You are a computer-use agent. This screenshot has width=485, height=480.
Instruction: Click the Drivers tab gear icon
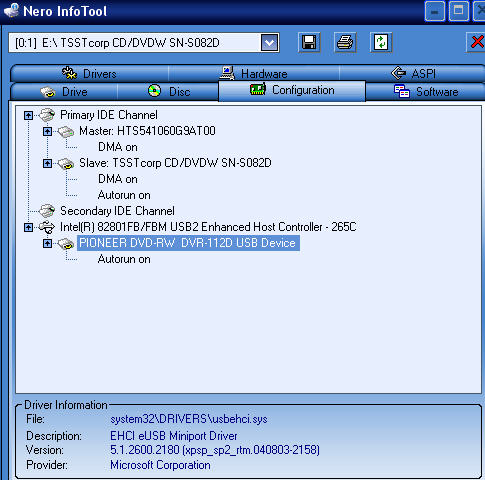[69, 73]
